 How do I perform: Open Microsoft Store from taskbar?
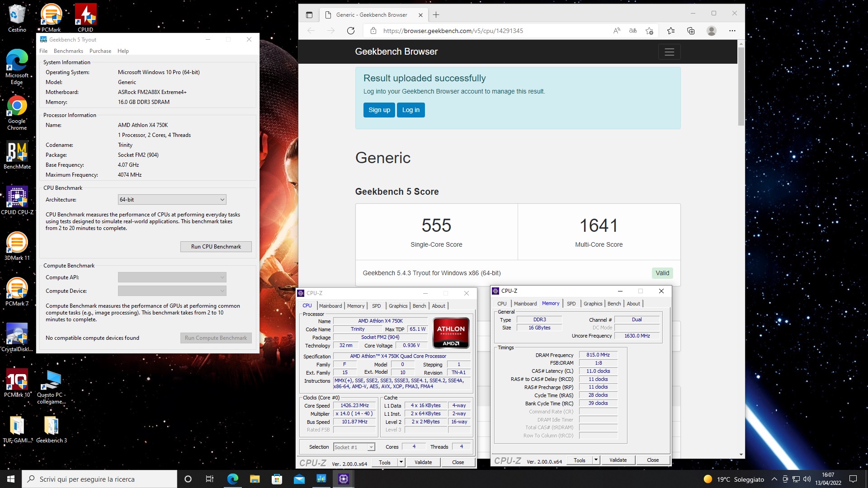(x=277, y=479)
